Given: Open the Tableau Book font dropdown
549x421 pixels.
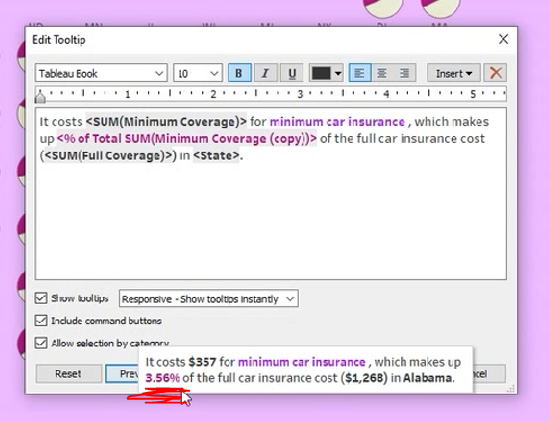Looking at the screenshot, I should click(x=101, y=73).
